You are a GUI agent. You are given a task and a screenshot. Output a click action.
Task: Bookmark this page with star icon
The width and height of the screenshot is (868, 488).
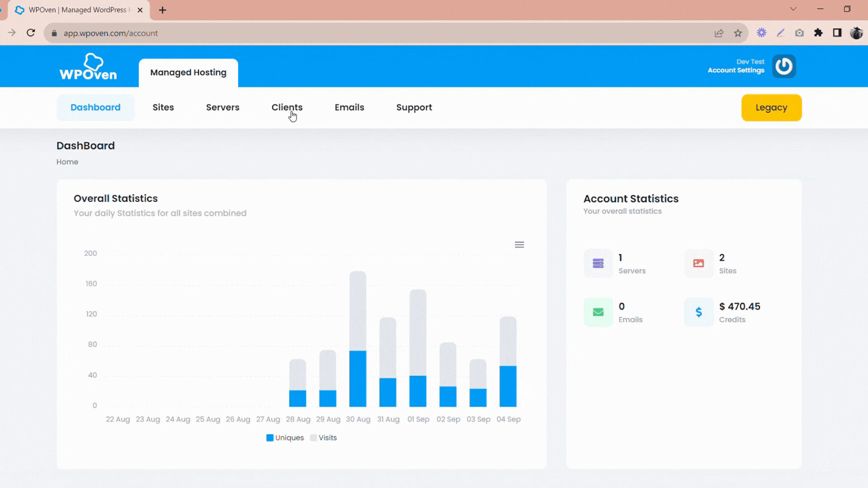(738, 33)
